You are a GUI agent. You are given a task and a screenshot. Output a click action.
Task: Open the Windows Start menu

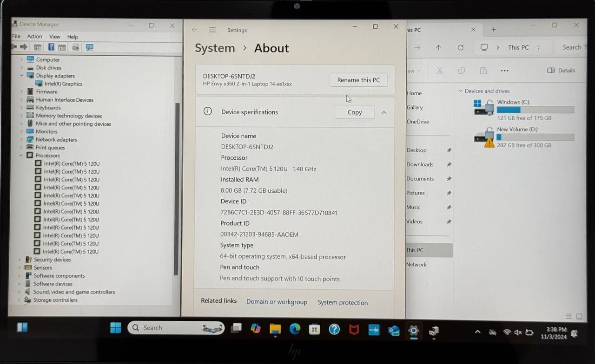115,328
